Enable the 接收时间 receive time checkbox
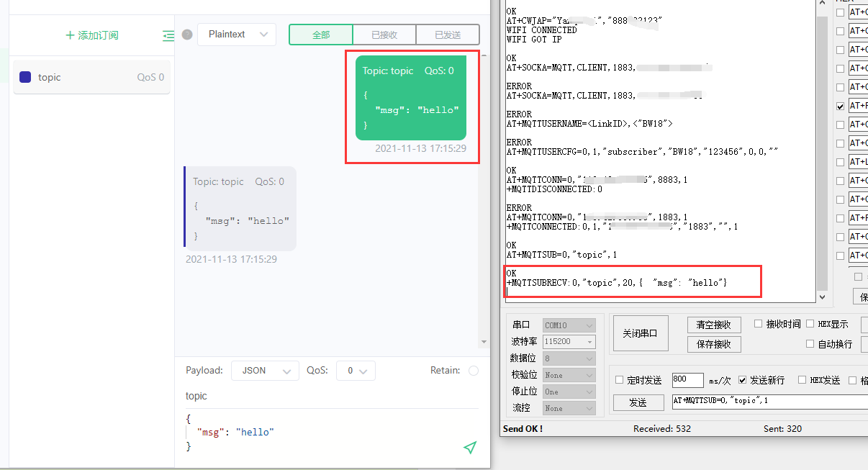Image resolution: width=868 pixels, height=470 pixels. click(x=758, y=324)
